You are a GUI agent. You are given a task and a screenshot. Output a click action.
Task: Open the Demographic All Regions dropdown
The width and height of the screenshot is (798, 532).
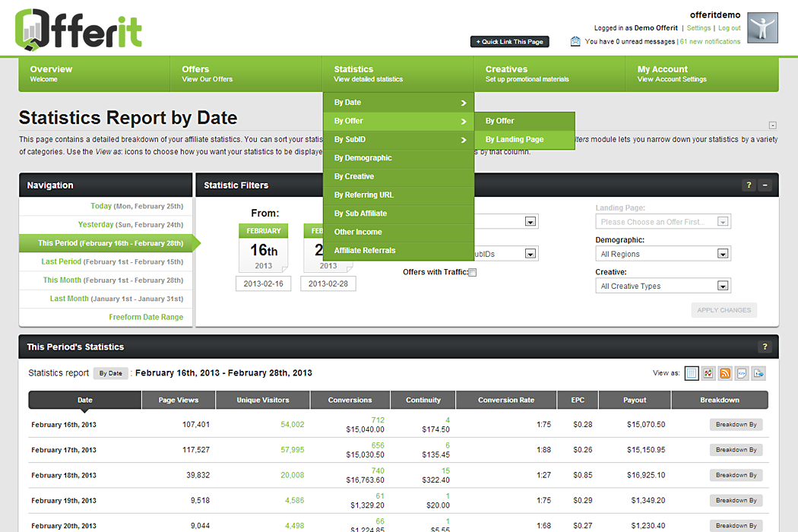662,254
